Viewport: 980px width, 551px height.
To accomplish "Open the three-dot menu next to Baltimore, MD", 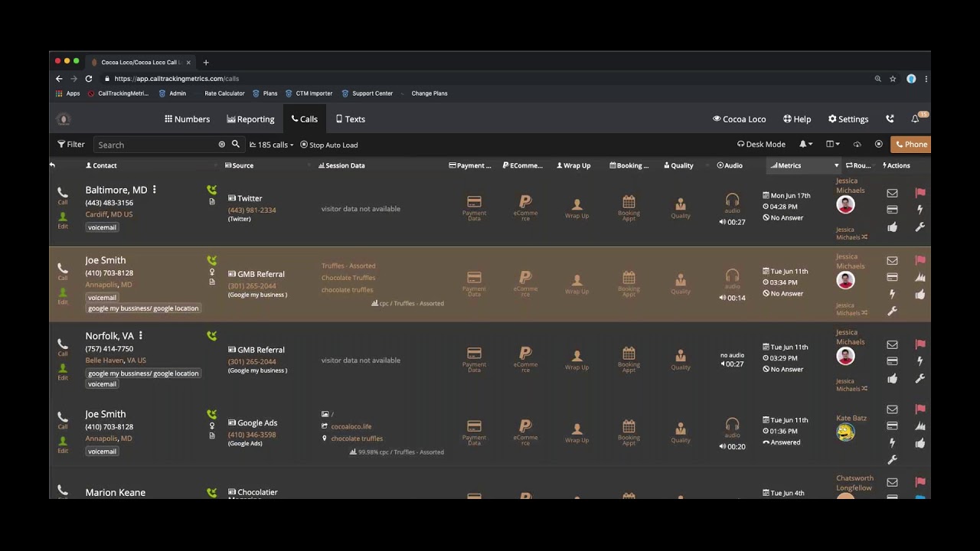I will coord(154,189).
